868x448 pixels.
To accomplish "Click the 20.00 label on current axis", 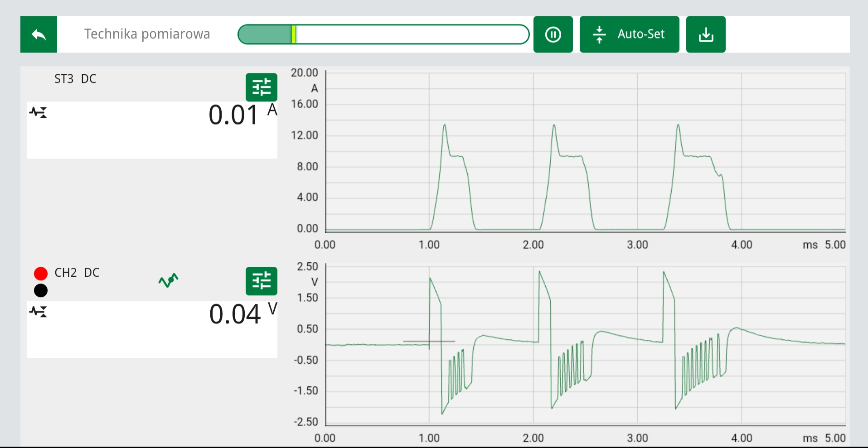I will pyautogui.click(x=305, y=72).
